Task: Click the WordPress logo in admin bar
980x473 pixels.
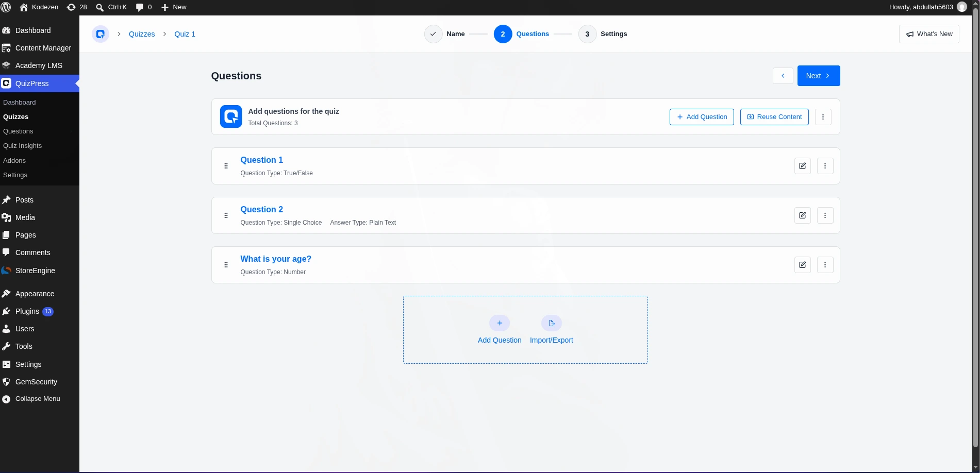Action: (6, 7)
